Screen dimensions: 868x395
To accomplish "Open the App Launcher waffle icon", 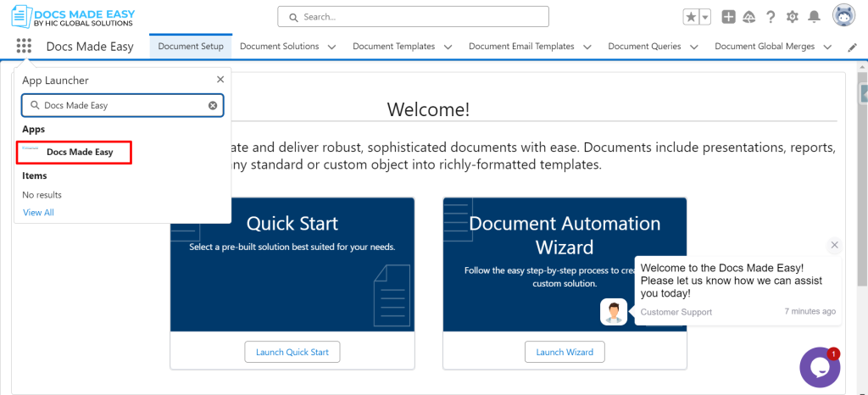I will pyautogui.click(x=24, y=46).
